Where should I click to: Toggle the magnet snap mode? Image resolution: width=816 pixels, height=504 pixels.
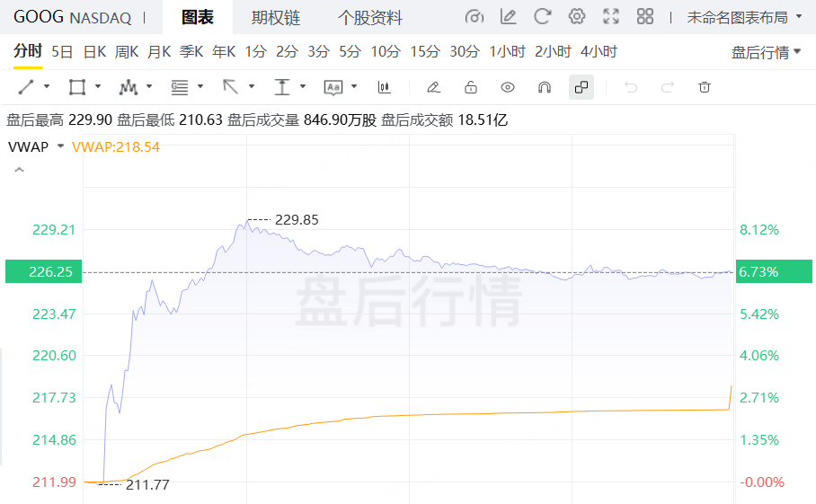pos(544,87)
